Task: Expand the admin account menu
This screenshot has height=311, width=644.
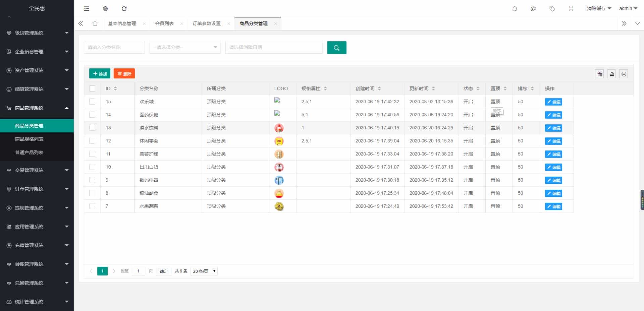Action: [628, 8]
